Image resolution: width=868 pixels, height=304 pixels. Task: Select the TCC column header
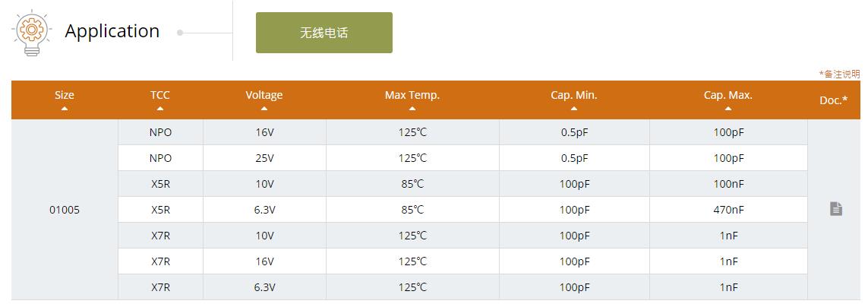pos(160,95)
